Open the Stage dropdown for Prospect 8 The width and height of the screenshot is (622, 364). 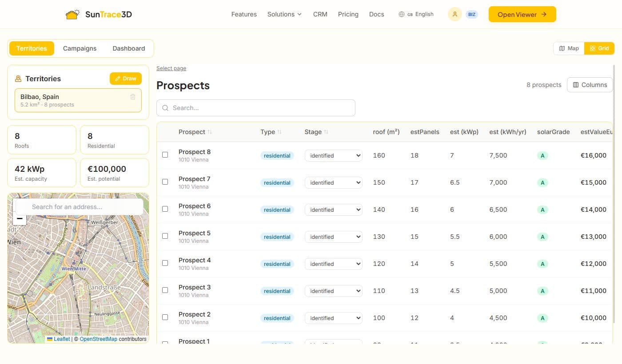click(x=334, y=156)
